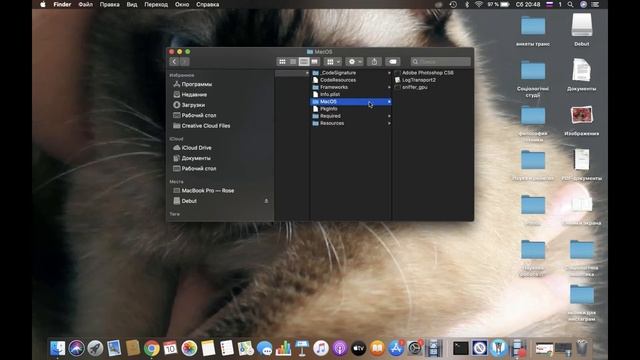Open Notification Center icon
Viewport: 640px width, 360px height.
pos(596,4)
